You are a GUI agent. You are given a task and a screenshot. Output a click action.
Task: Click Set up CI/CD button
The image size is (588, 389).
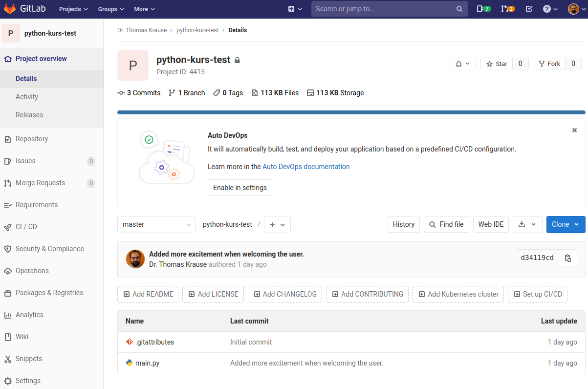pyautogui.click(x=538, y=294)
